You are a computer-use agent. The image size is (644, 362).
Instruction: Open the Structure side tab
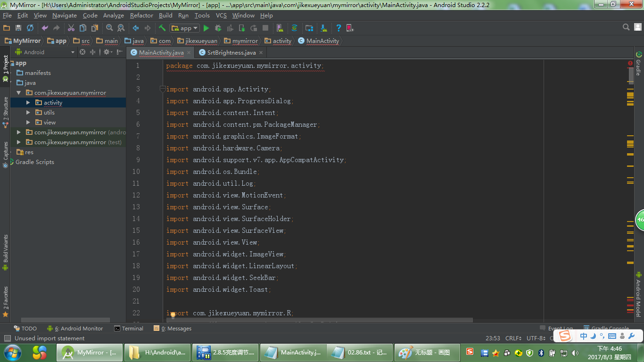point(5,113)
